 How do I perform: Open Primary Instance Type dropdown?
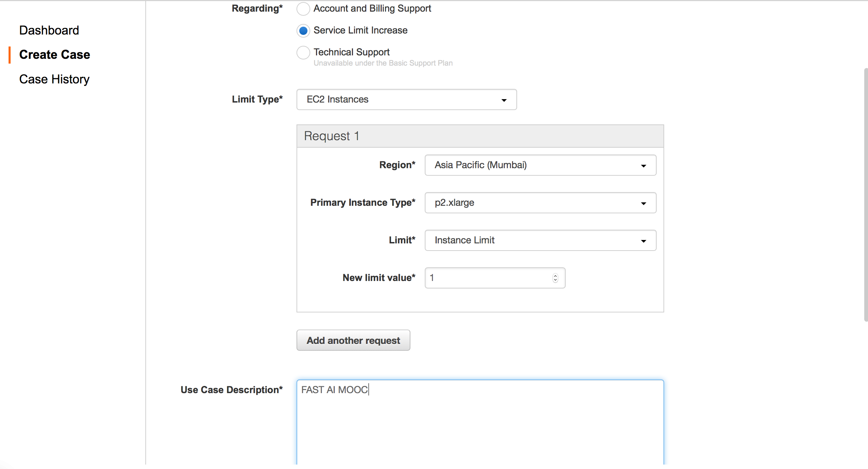pyautogui.click(x=540, y=203)
